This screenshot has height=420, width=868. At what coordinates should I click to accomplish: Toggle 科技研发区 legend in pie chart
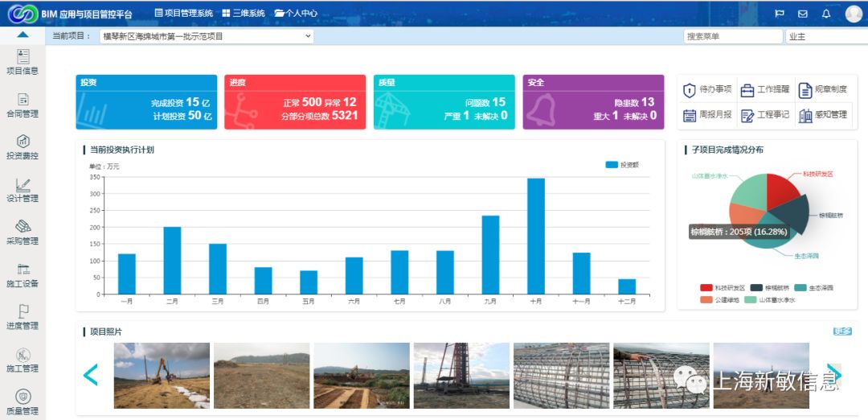(715, 287)
